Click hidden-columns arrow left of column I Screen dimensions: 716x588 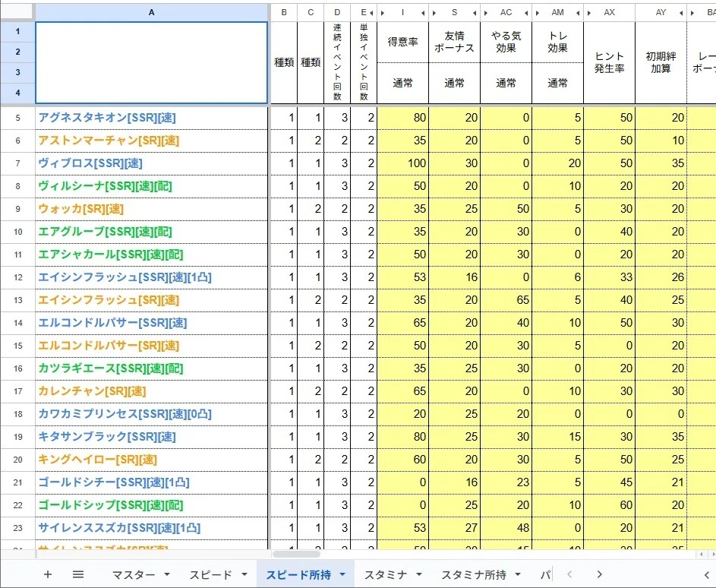point(382,13)
